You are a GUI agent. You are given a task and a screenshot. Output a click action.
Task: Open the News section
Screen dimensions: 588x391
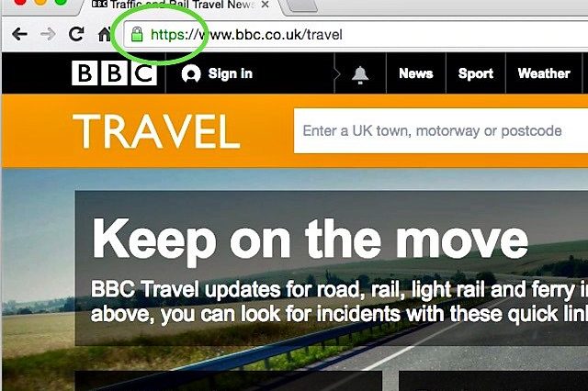[416, 73]
